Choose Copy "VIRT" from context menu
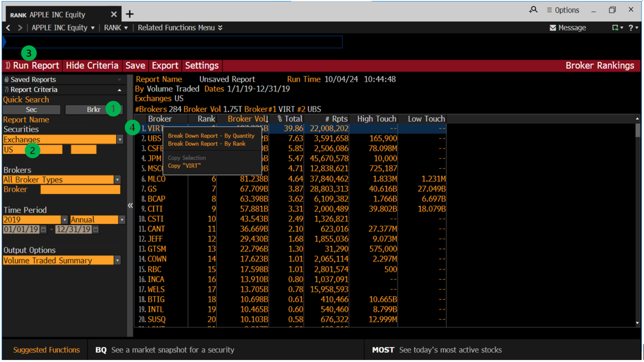This screenshot has width=644, height=362. 184,166
